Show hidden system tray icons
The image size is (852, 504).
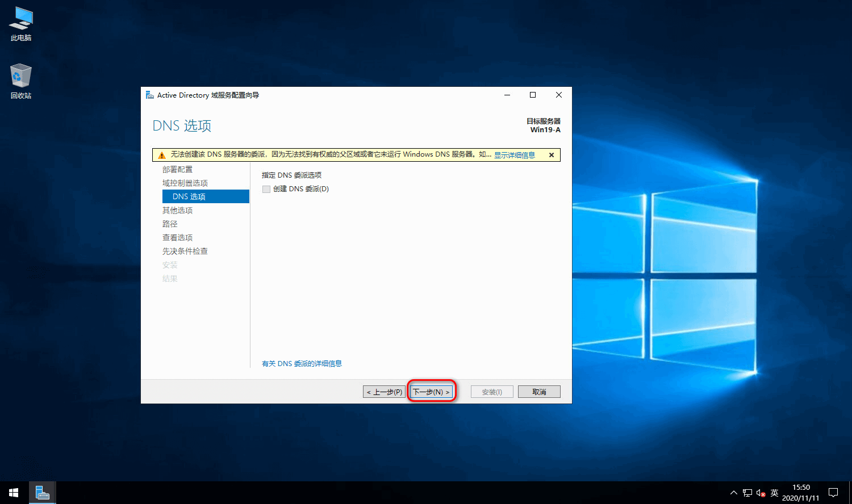733,493
